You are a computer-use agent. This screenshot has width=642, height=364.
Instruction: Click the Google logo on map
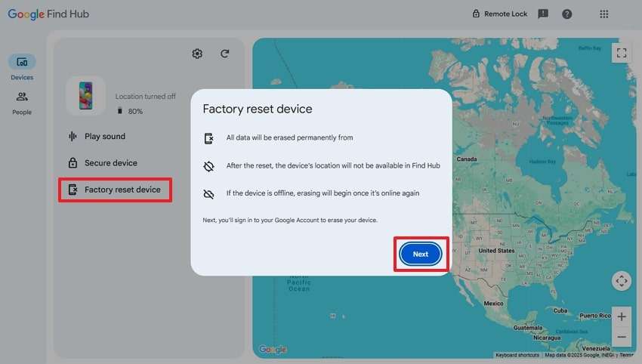[273, 349]
